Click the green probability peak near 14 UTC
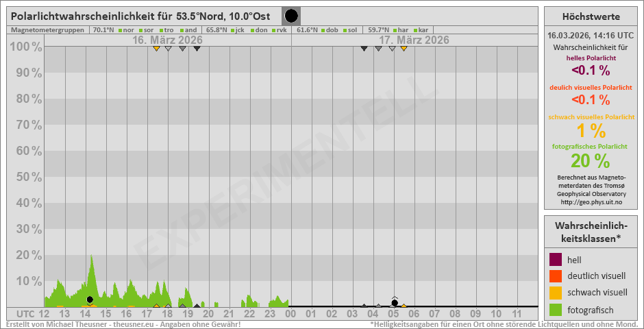The width and height of the screenshot is (644, 329). point(91,260)
